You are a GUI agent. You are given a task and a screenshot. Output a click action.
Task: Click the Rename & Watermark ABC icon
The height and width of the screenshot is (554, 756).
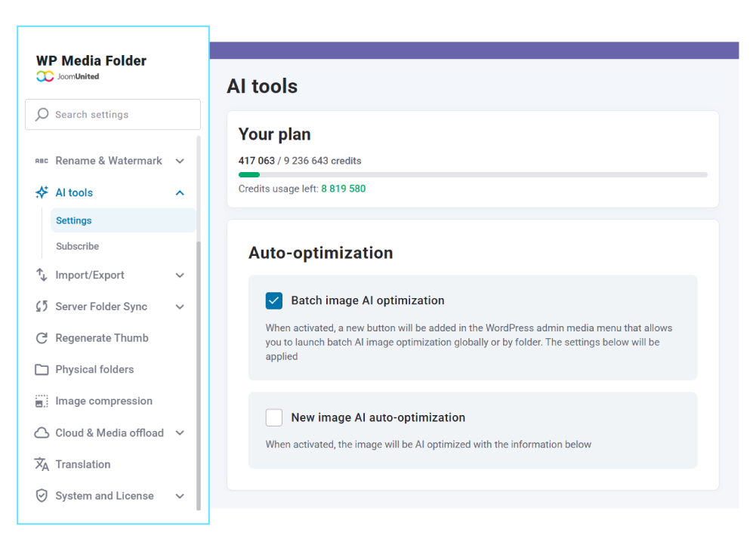click(x=42, y=161)
